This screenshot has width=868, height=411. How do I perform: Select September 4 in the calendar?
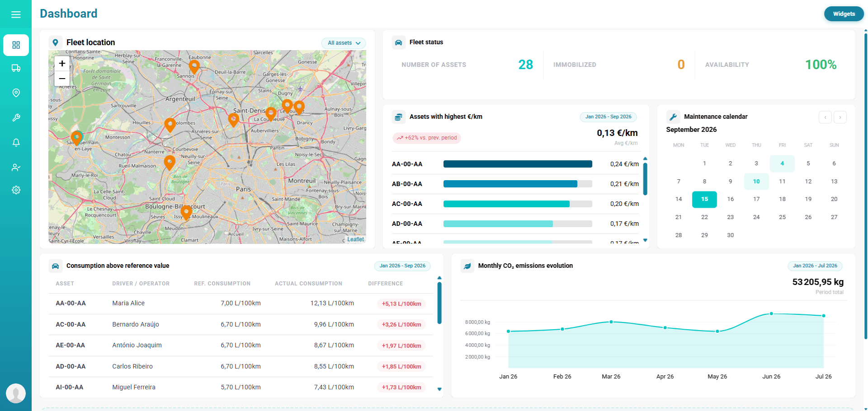coord(782,163)
